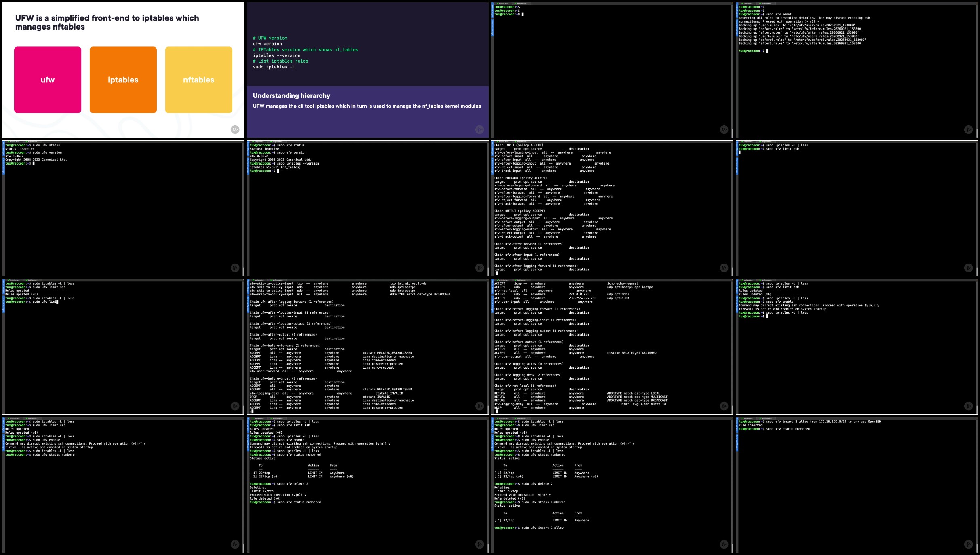
Task: Open the frame listing Chain INPUT policy ACCEPT
Action: 612,208
